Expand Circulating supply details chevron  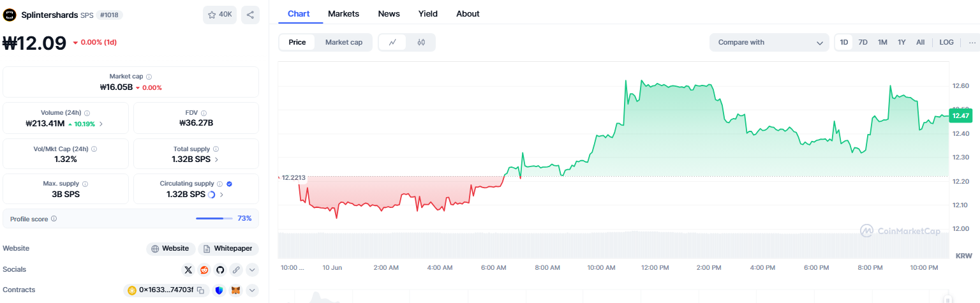tap(221, 195)
